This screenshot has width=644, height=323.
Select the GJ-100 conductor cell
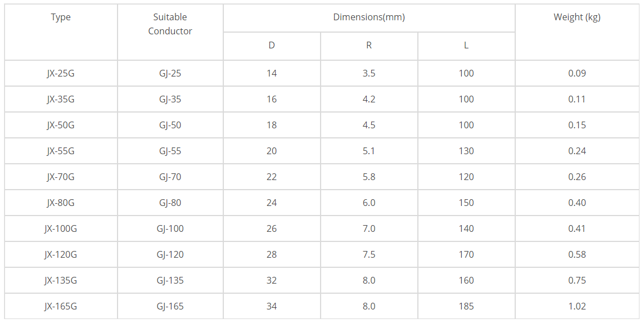click(170, 229)
